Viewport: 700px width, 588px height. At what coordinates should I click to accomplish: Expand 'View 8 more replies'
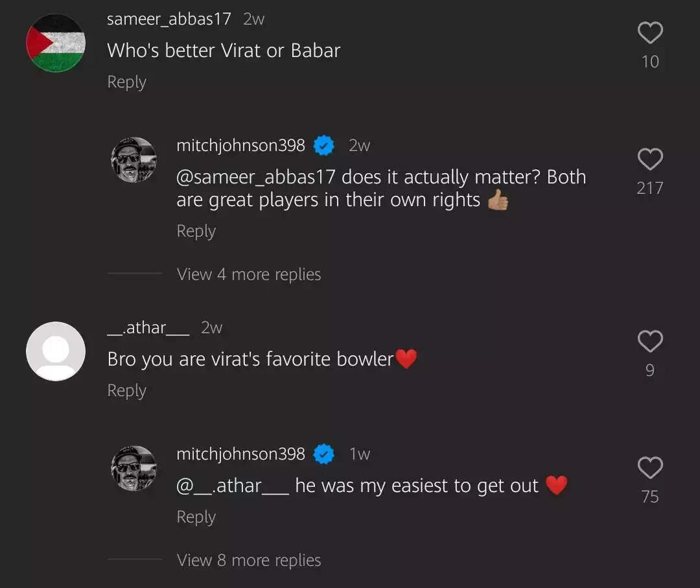pyautogui.click(x=249, y=560)
